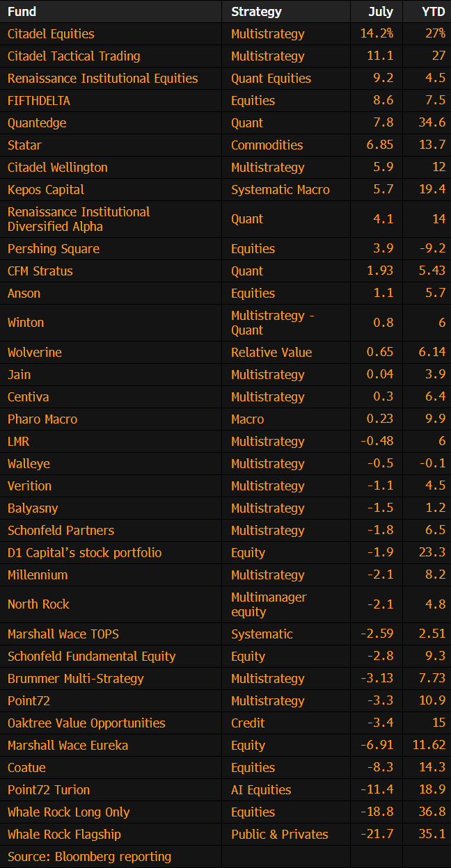Click the -2.59 July value for Marshall Wace TOPS

[377, 634]
